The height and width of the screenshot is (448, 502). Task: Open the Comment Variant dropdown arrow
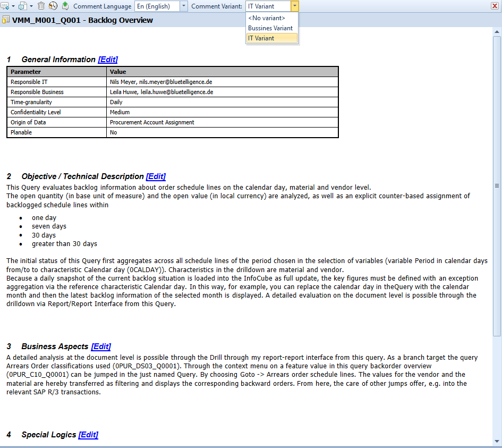[x=296, y=6]
